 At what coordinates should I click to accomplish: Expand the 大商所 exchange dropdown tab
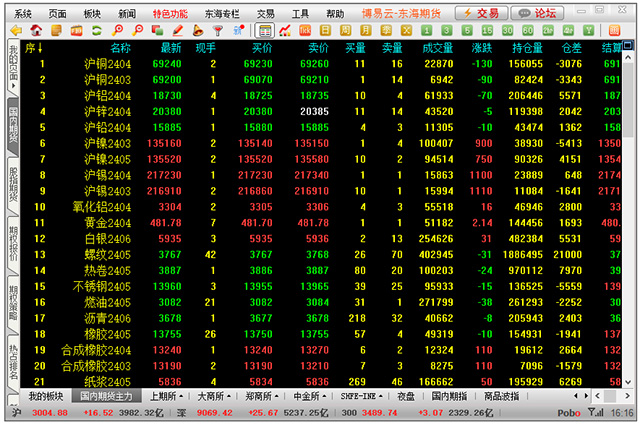214,396
